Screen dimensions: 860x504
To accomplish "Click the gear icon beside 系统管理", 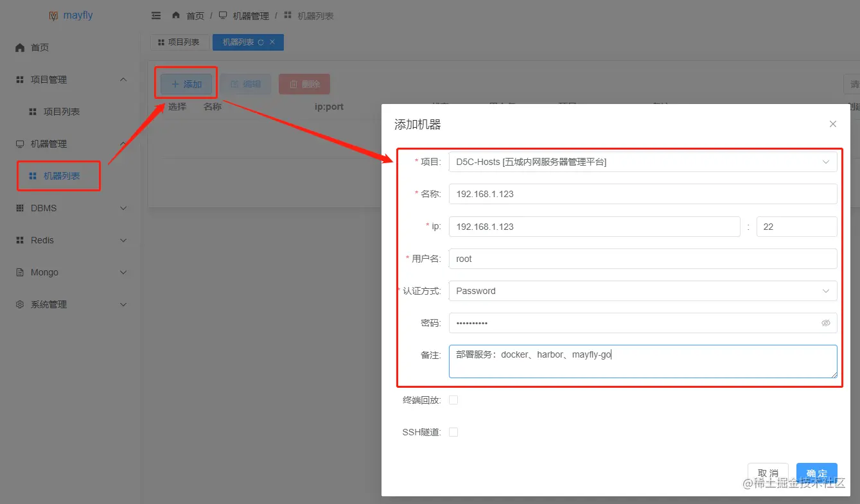I will click(x=20, y=304).
